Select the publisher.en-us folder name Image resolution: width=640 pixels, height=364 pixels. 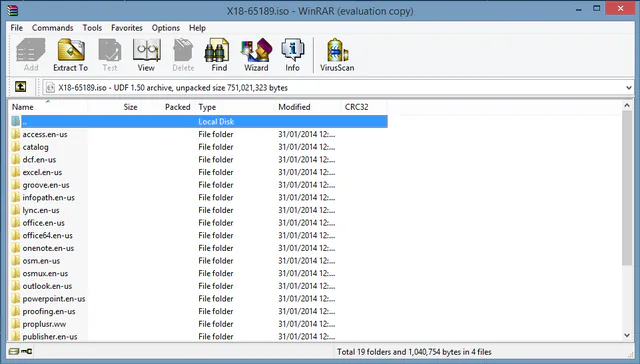(x=50, y=337)
